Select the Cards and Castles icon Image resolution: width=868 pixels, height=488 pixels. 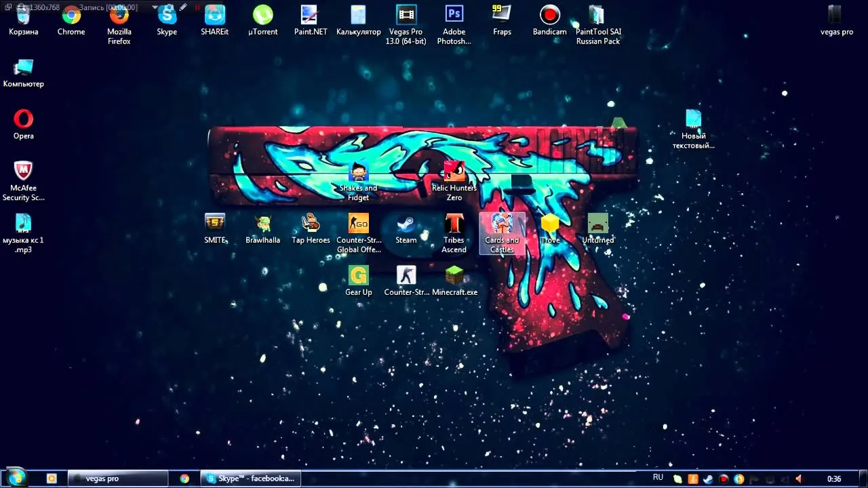click(502, 234)
